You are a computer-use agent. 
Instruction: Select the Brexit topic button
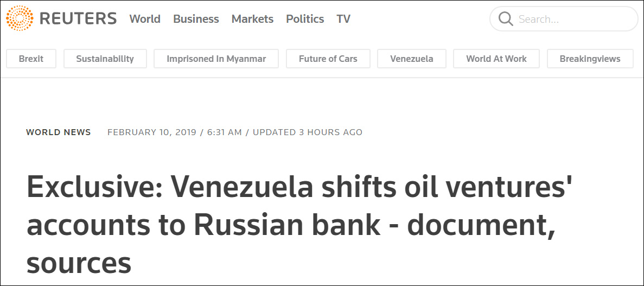31,59
